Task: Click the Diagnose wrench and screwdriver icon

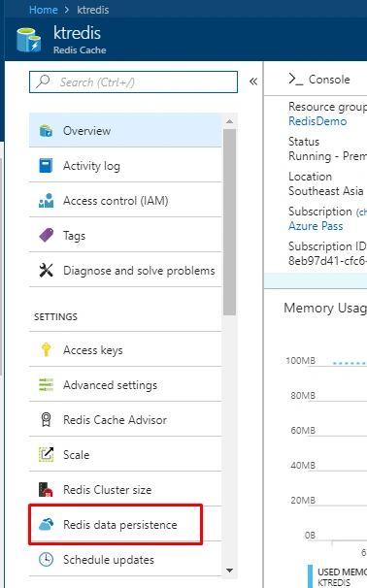Action: pyautogui.click(x=47, y=270)
